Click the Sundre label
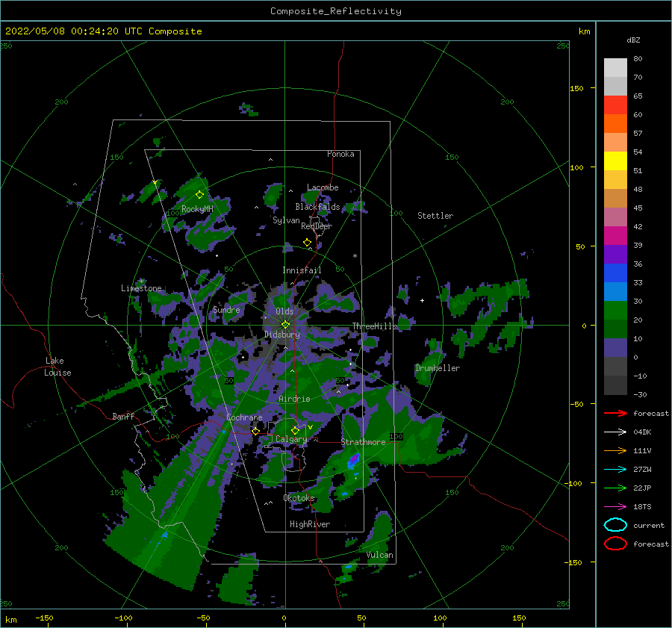This screenshot has height=628, width=672. (226, 309)
